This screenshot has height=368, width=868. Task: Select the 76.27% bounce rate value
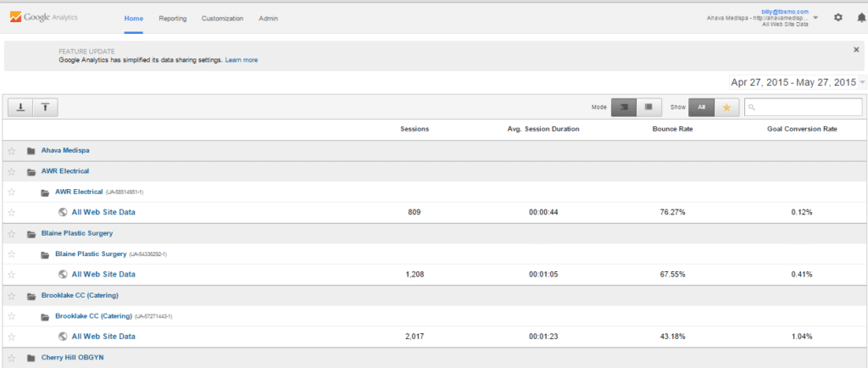672,212
